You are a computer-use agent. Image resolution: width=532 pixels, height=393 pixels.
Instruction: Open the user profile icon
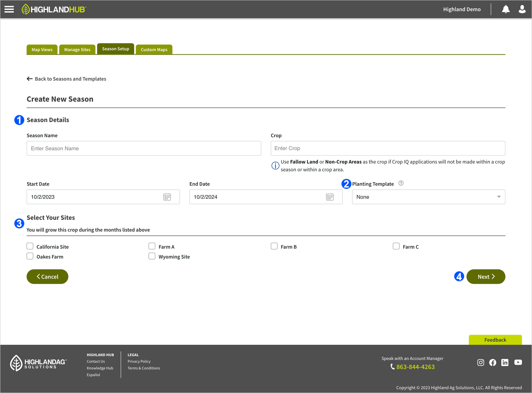[522, 9]
